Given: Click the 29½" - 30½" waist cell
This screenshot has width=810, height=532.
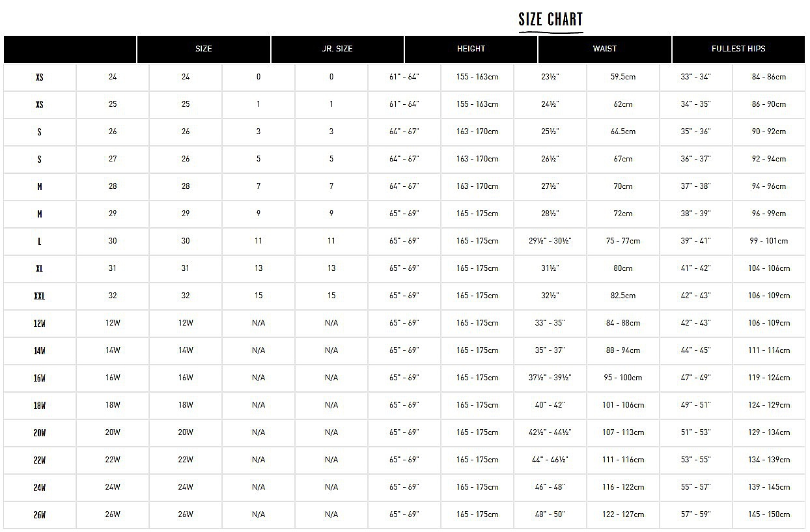Looking at the screenshot, I should tap(550, 241).
